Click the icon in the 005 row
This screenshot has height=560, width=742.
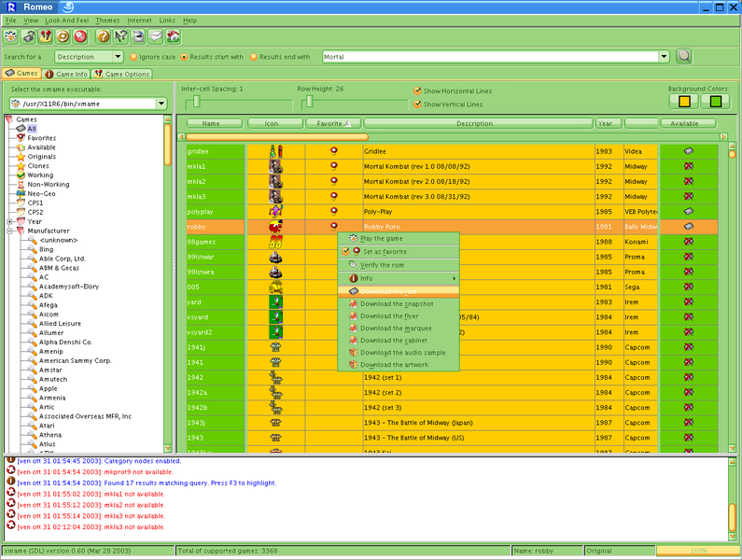click(x=275, y=287)
